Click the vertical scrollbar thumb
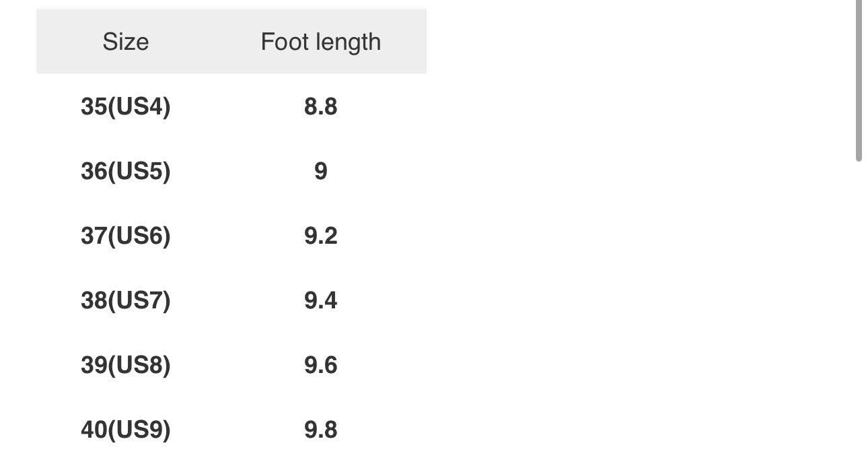This screenshot has width=868, height=472. click(859, 81)
